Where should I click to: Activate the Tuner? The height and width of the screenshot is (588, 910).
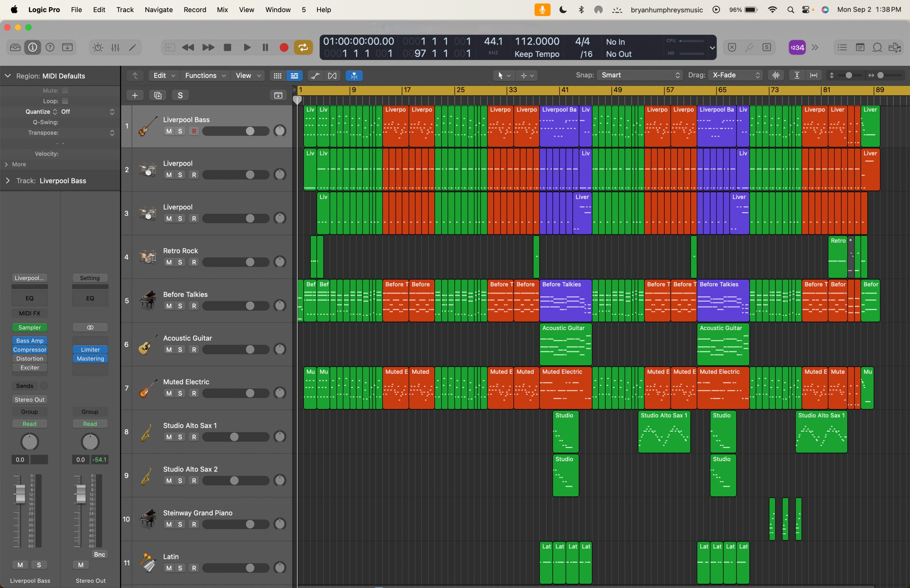point(750,47)
